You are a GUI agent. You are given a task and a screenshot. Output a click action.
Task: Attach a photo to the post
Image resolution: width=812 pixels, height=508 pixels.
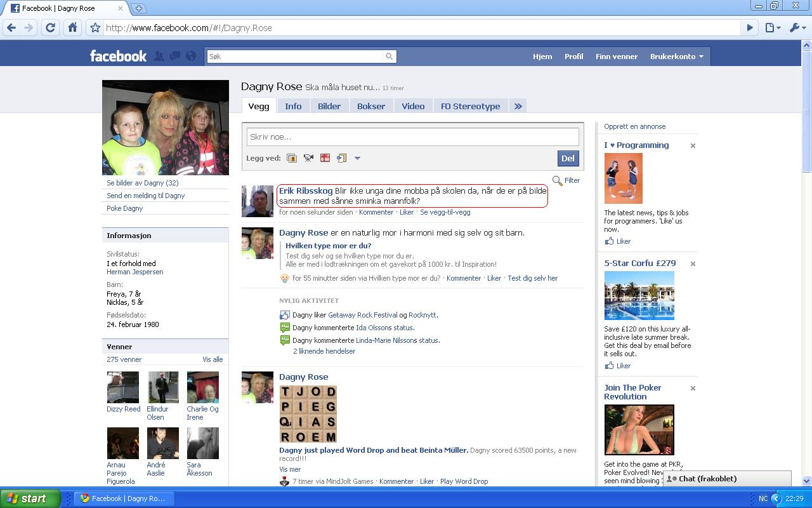292,158
